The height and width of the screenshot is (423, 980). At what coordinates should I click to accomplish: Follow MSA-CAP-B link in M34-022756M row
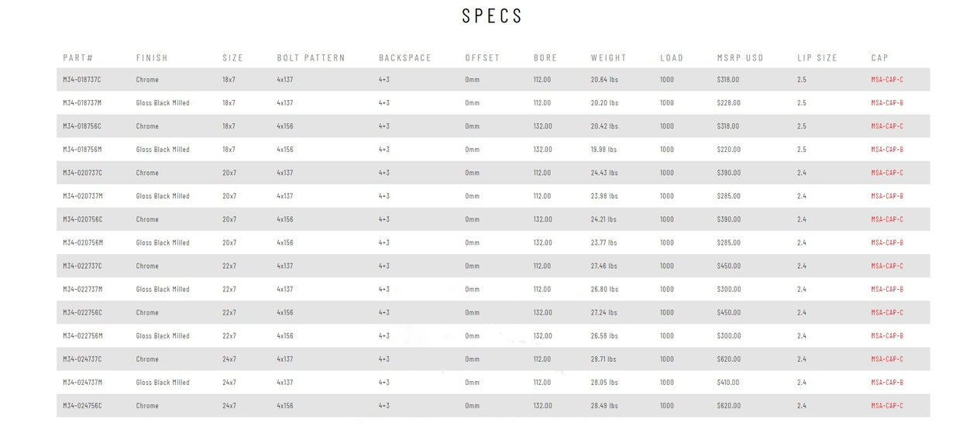[x=886, y=335]
